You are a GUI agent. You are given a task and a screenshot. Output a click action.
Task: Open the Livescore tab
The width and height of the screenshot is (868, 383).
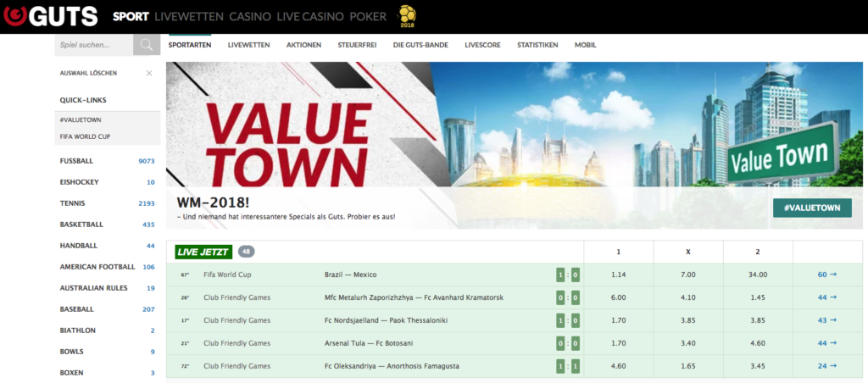point(482,46)
